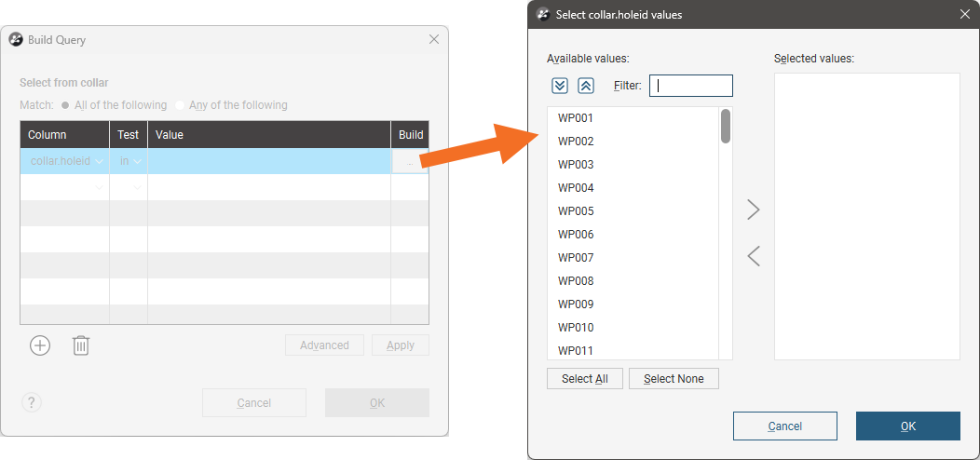980x460 pixels.
Task: Click the delete row trash icon
Action: [81, 345]
